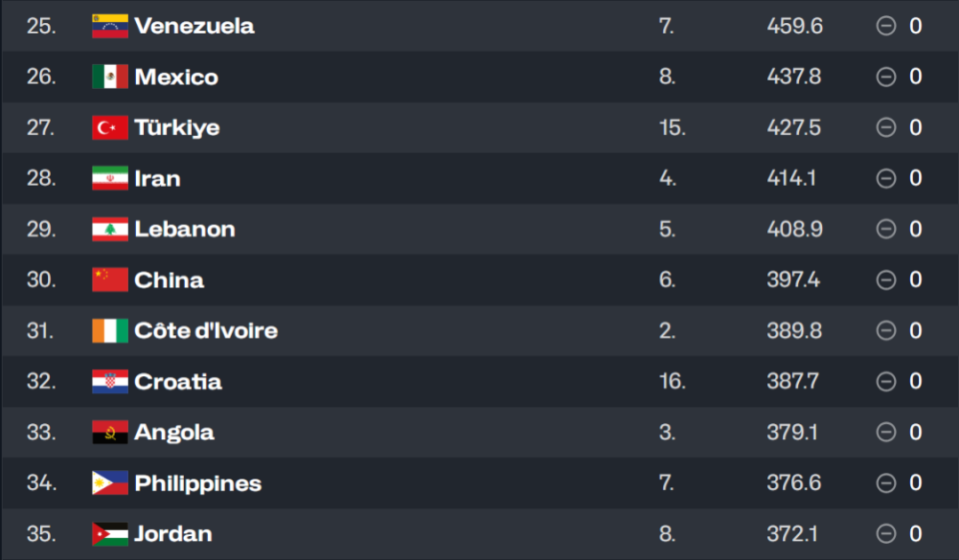
Task: Click the Croatia flag icon
Action: pyautogui.click(x=110, y=381)
